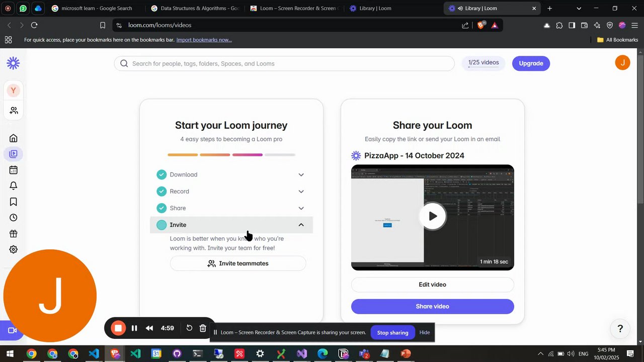
Task: Collapse the Invite step chevron
Action: 301,225
